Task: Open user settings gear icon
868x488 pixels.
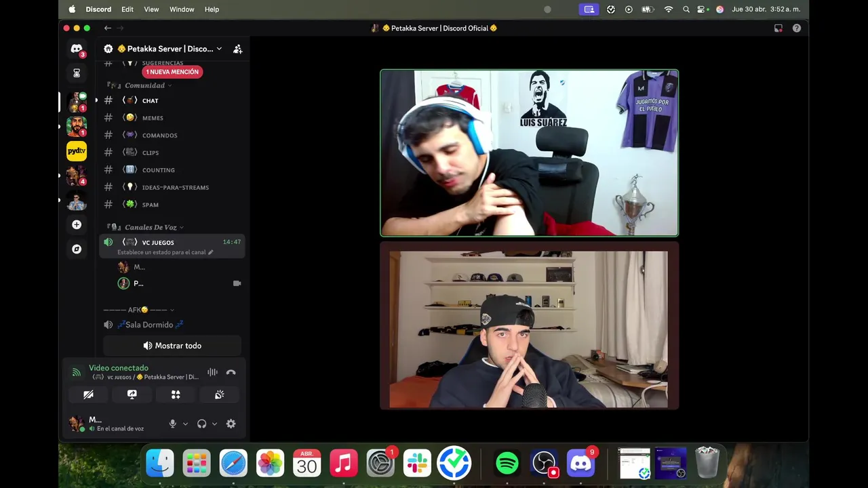Action: click(x=231, y=424)
